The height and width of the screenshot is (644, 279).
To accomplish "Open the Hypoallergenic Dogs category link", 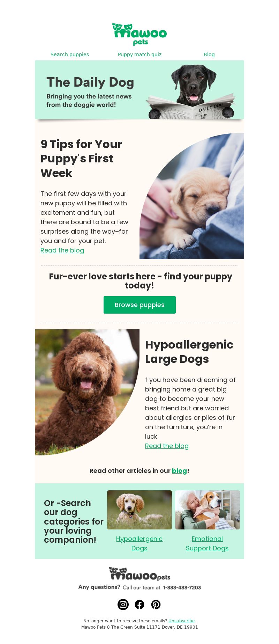I will click(139, 543).
